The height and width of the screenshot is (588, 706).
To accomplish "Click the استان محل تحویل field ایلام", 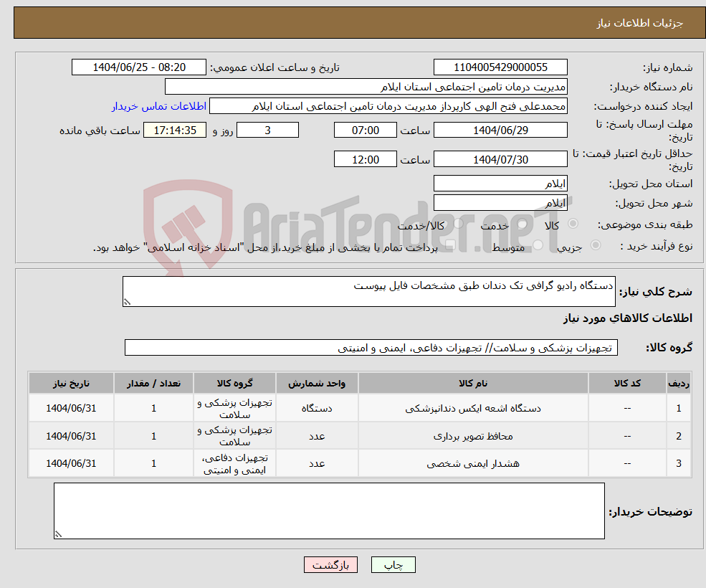I will tap(500, 184).
